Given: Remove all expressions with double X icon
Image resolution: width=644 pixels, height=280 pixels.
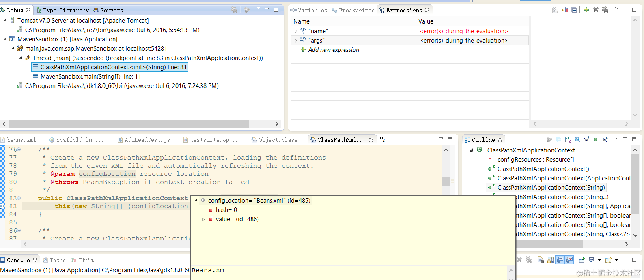Looking at the screenshot, I should pos(605,10).
